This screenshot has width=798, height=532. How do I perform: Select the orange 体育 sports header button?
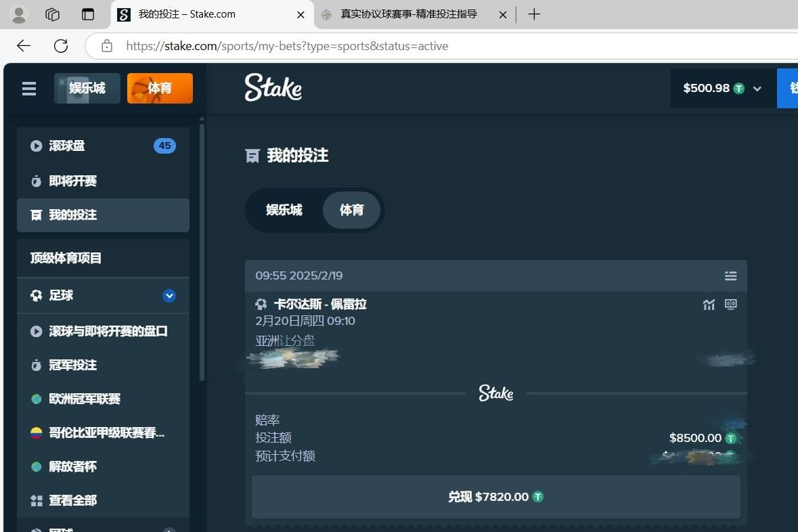(x=160, y=88)
